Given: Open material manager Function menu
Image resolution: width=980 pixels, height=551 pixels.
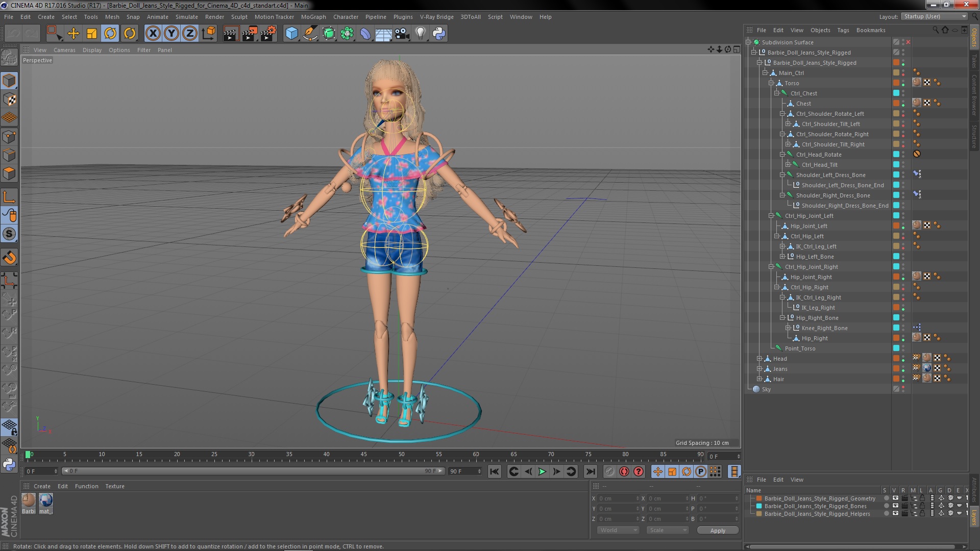Looking at the screenshot, I should (x=86, y=486).
